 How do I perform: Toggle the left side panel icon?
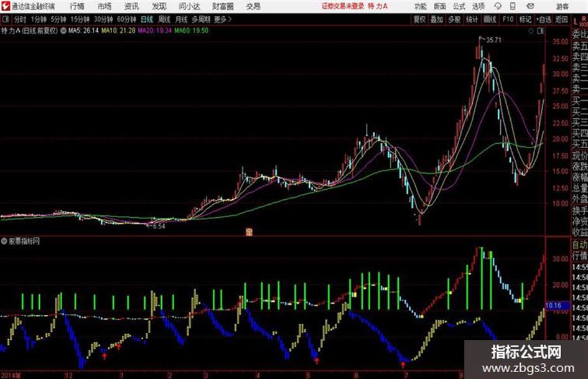tap(5, 19)
